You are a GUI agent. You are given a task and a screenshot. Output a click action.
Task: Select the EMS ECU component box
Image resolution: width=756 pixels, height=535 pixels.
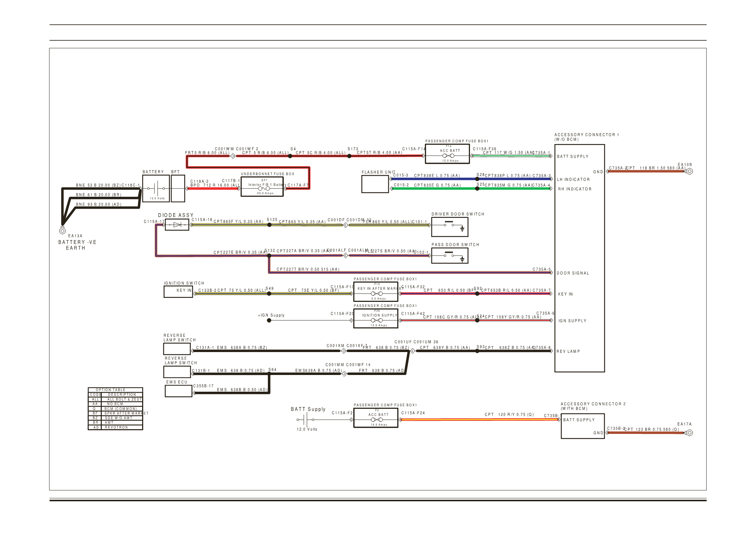[x=178, y=391]
